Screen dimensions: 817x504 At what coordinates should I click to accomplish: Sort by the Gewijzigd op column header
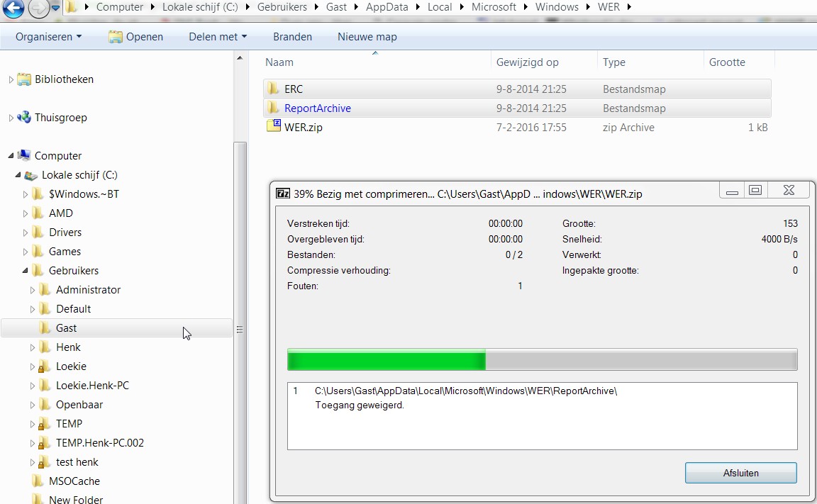pos(544,62)
